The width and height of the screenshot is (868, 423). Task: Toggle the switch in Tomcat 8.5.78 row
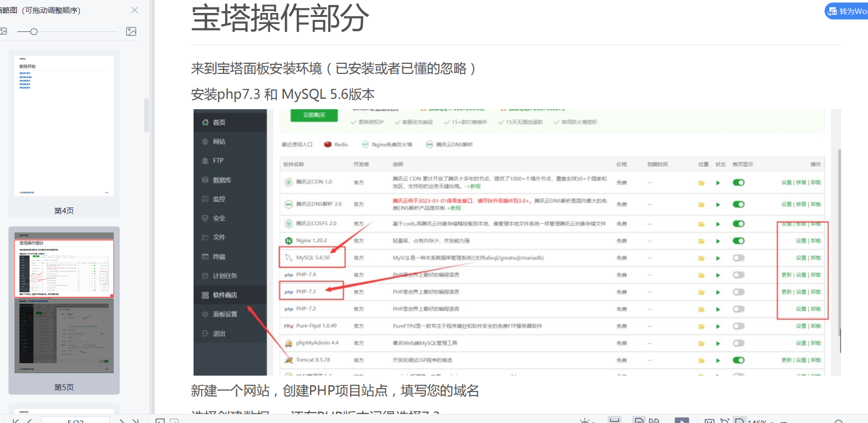[x=738, y=360]
